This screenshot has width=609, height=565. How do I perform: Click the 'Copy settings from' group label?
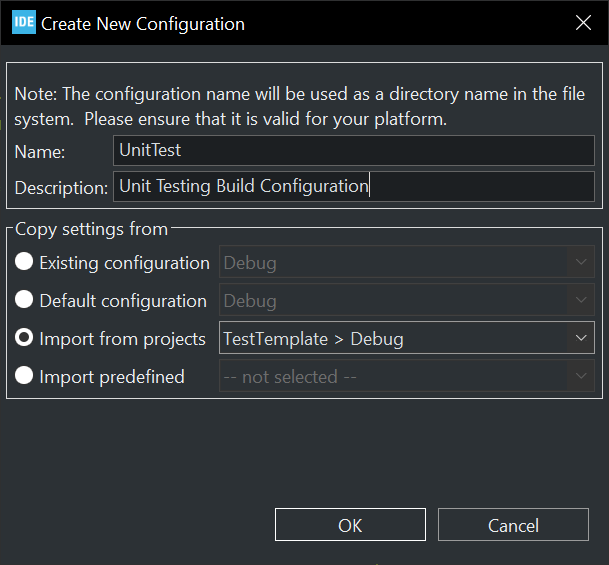pos(91,229)
